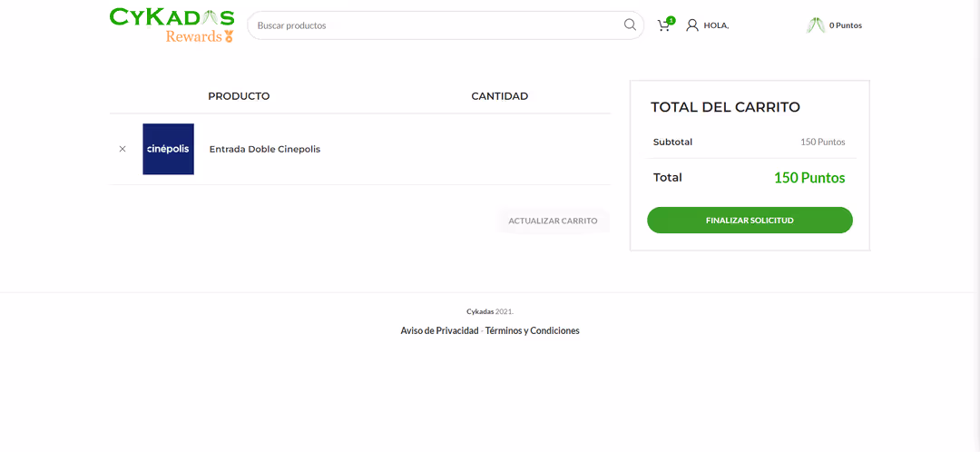This screenshot has height=452, width=980.
Task: Click the Cinépolis product thumbnail
Action: coord(168,149)
